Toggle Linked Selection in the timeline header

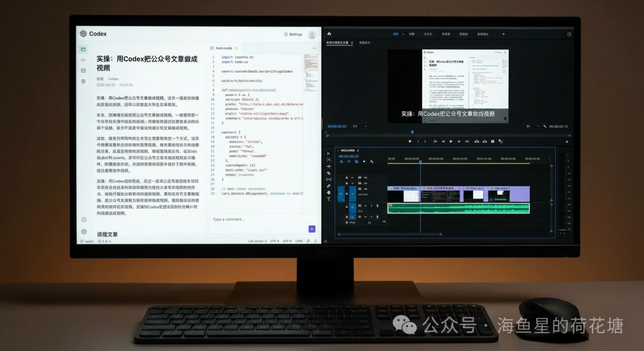tap(357, 161)
